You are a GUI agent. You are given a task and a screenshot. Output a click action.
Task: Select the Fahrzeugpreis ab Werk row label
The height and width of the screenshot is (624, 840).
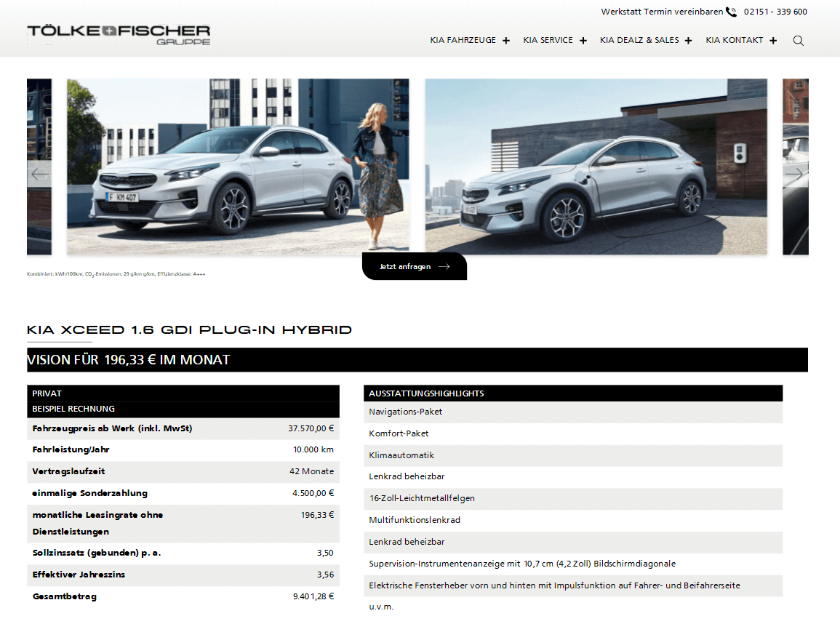coord(112,428)
